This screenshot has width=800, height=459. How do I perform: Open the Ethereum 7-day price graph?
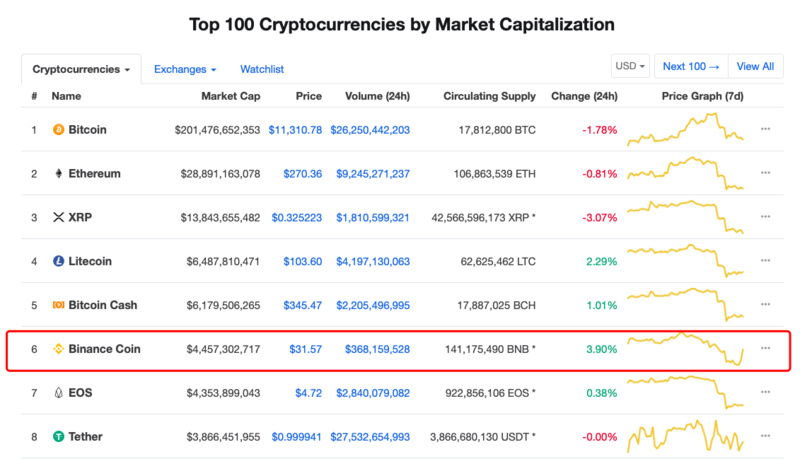686,174
